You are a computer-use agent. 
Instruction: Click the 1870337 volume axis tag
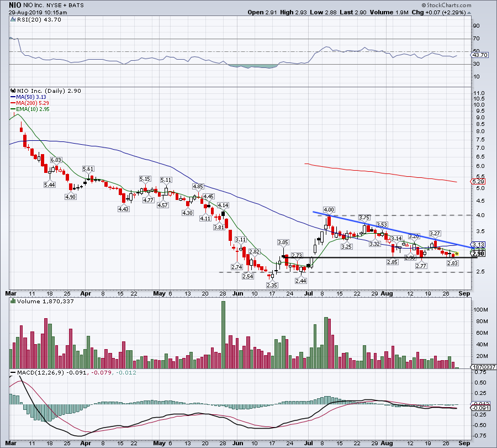(484, 367)
